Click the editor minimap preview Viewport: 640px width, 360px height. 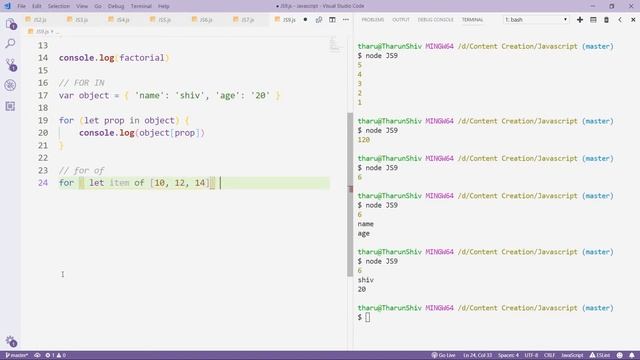pos(334,44)
